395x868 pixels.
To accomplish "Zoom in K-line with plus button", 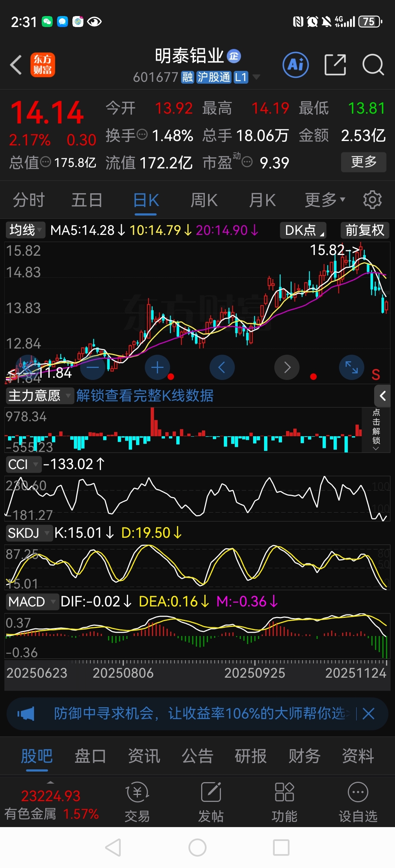I will pos(157,367).
